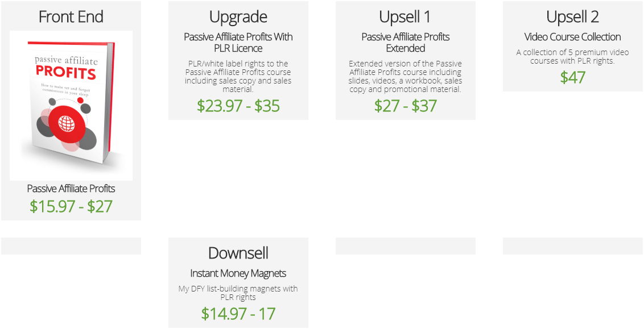644x329 pixels.
Task: Click the $23.97 - $35 upgrade price
Action: pyautogui.click(x=238, y=106)
